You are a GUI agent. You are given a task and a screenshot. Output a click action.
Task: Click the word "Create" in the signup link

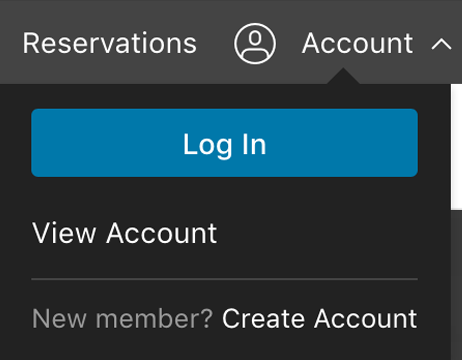coord(263,319)
